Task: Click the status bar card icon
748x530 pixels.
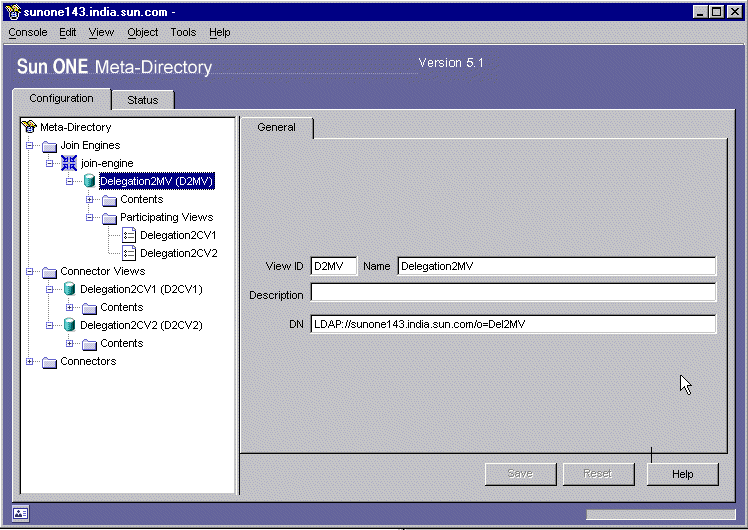Action: click(x=21, y=513)
